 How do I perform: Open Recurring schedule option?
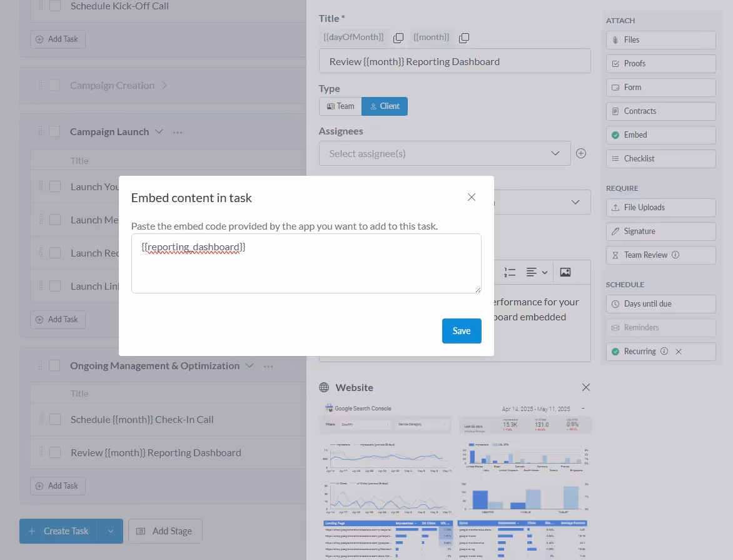(x=660, y=352)
